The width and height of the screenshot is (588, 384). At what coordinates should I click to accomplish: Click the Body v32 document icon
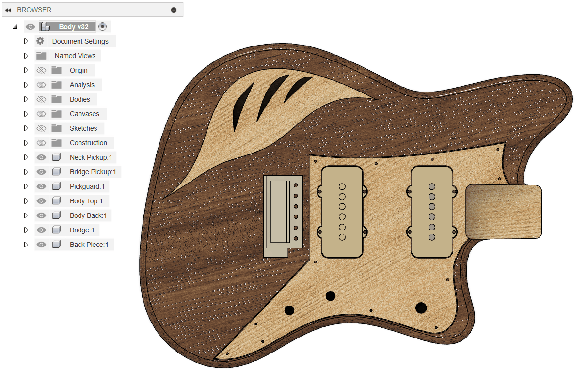click(46, 27)
